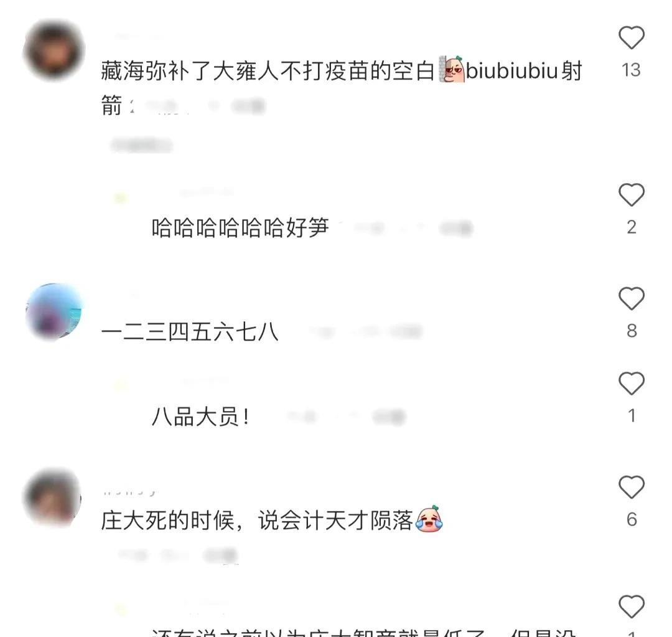Tap blurred reply button below first comment
Image resolution: width=672 pixels, height=637 pixels.
pos(141,146)
